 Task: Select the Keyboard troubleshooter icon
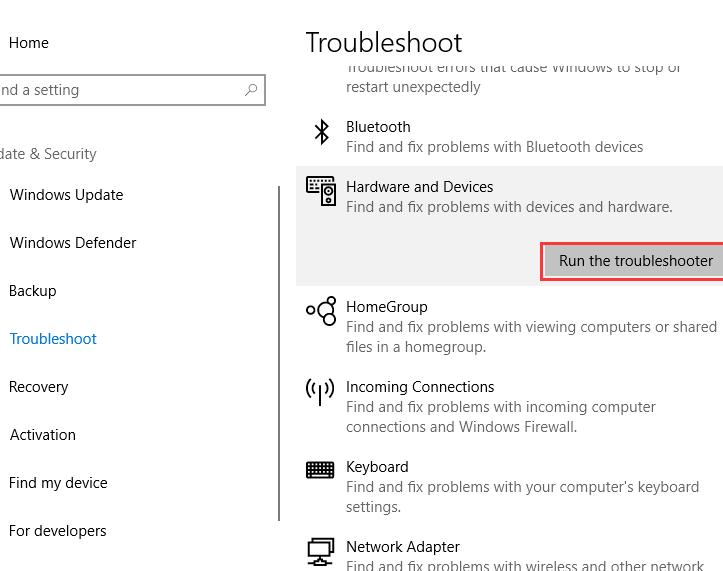coord(320,470)
